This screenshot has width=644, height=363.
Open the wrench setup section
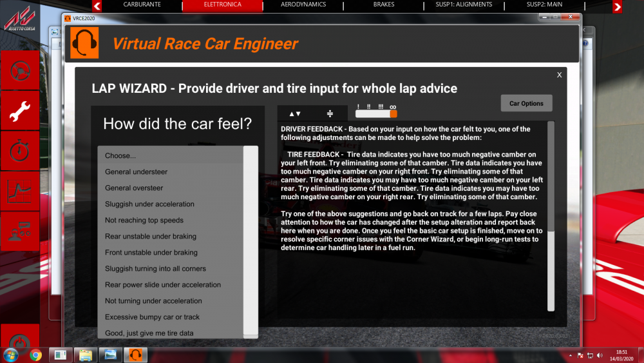[20, 111]
